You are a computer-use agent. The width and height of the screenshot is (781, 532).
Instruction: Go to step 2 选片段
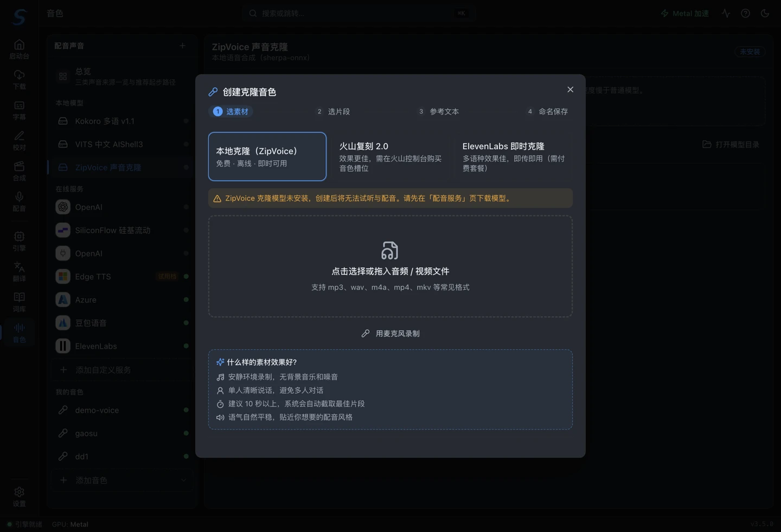coord(333,111)
